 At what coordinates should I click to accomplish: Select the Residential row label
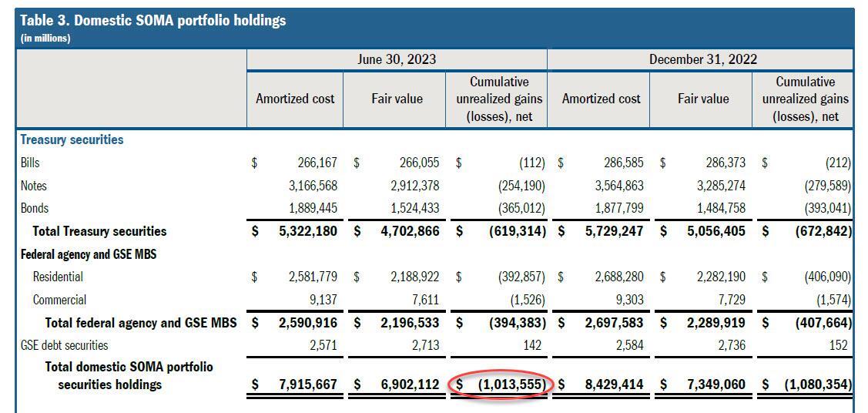click(58, 277)
